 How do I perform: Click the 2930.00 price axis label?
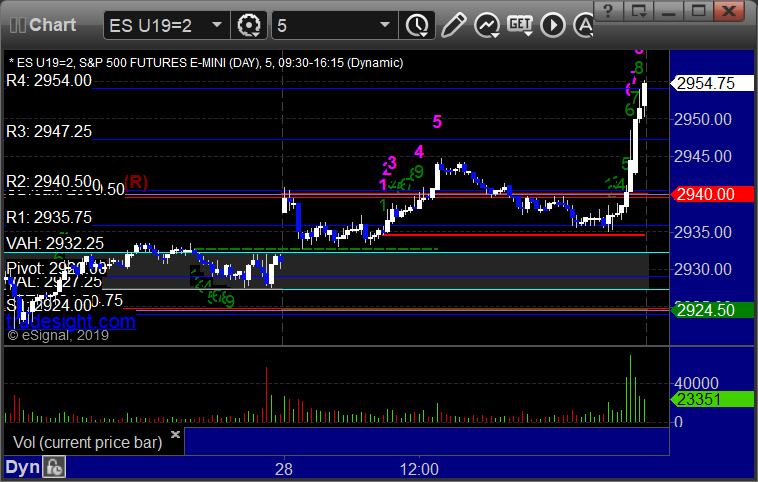point(703,269)
